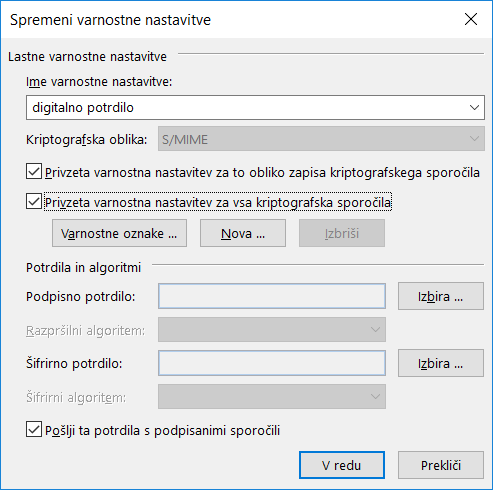
Task: Confirm with the V redu button
Action: (342, 465)
